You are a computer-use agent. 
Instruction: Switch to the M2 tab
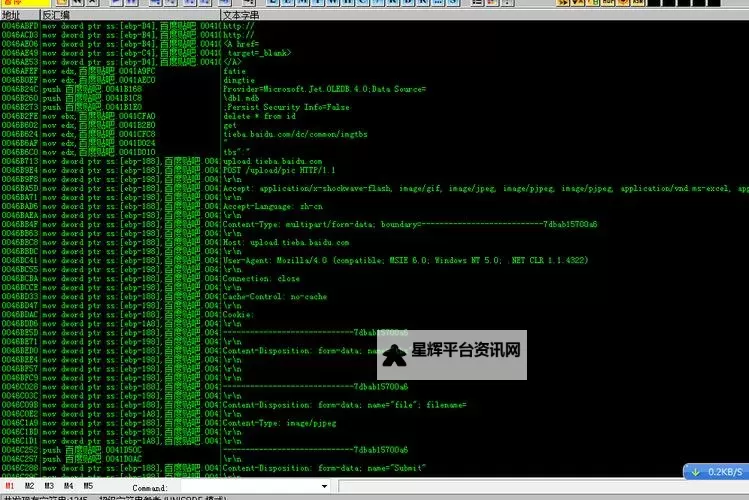point(29,486)
